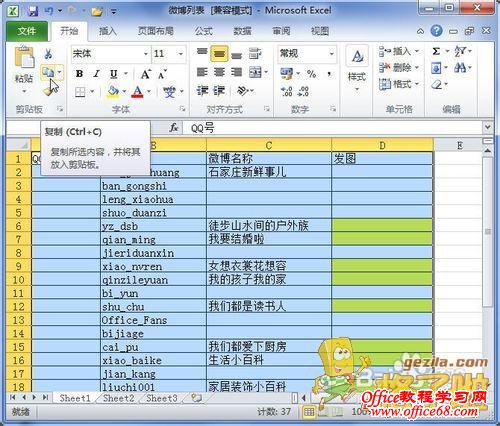500x426 pixels.
Task: Click Merge and Center icon
Action: 255,72
